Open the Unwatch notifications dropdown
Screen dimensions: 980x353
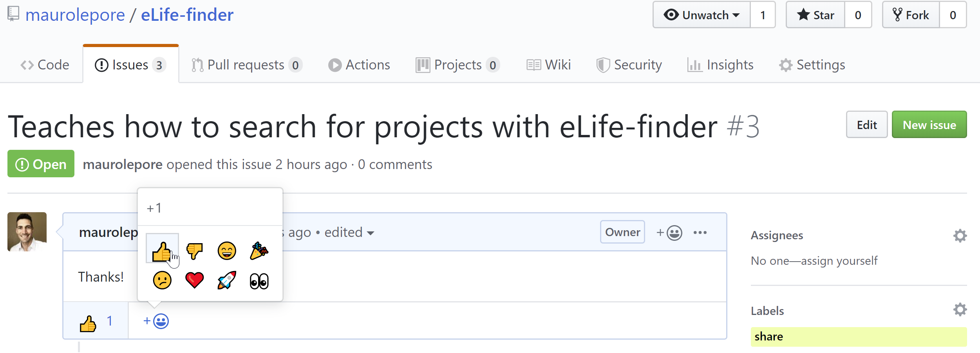click(x=702, y=15)
